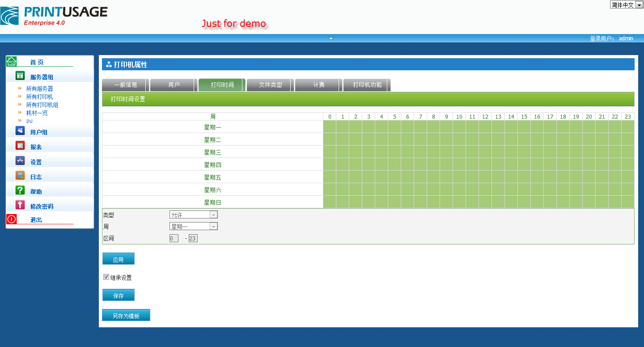This screenshot has height=347, width=644.
Task: Click the log icon in the sidebar
Action: [x=20, y=176]
